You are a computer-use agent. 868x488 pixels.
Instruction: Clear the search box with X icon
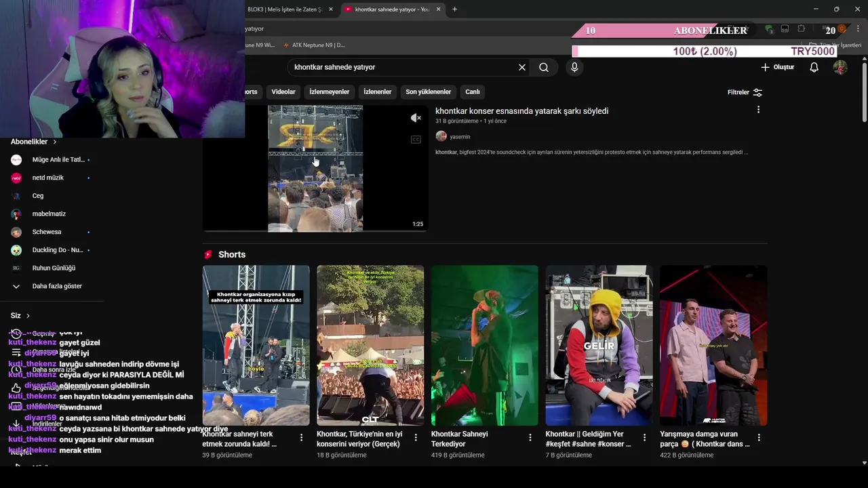click(522, 67)
